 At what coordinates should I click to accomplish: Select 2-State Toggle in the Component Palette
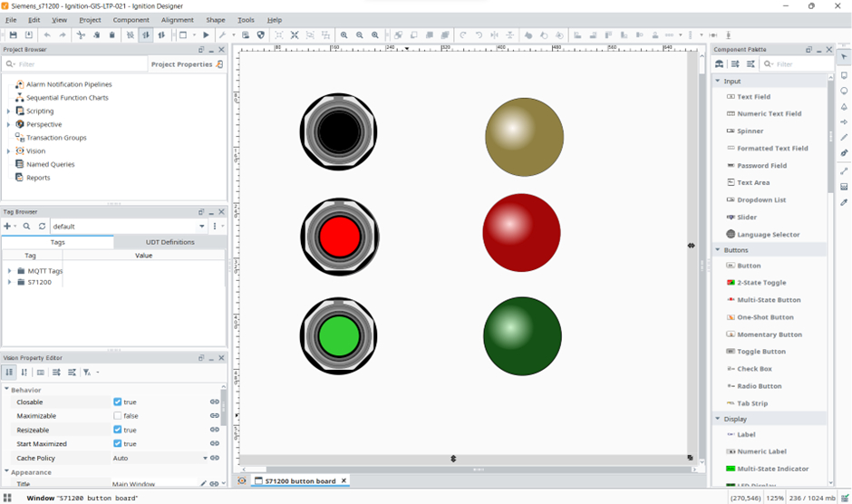pyautogui.click(x=761, y=283)
